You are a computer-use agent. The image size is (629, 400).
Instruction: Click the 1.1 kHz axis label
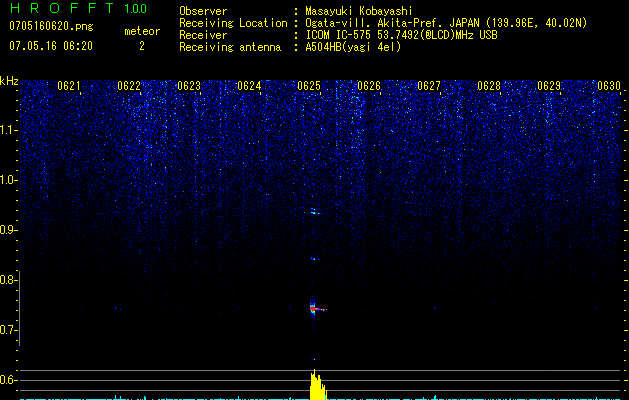8,130
